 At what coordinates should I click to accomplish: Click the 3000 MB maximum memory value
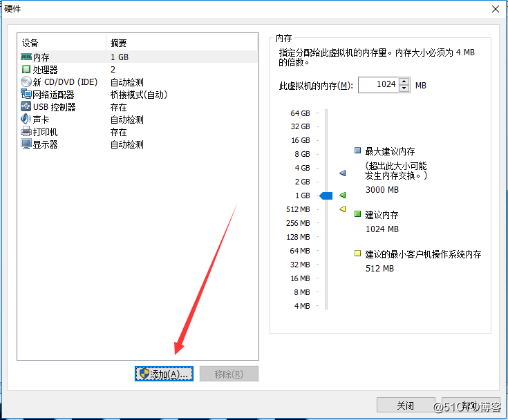tap(382, 190)
